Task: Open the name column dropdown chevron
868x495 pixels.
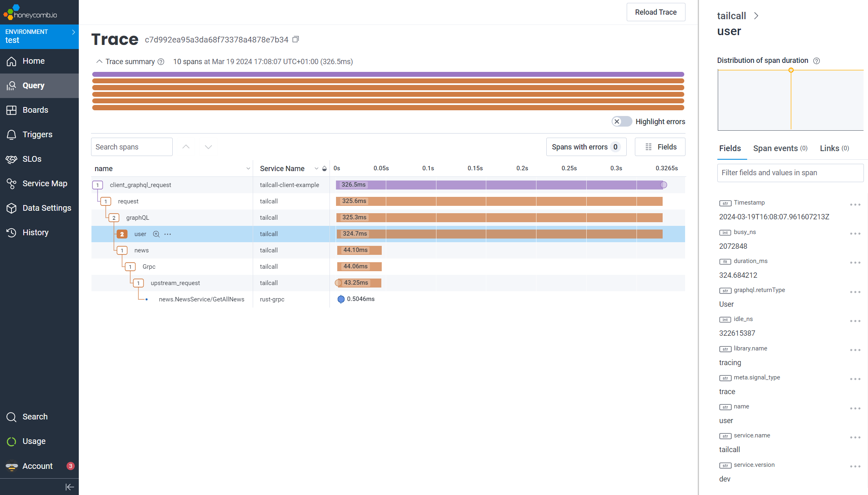Action: click(x=248, y=169)
